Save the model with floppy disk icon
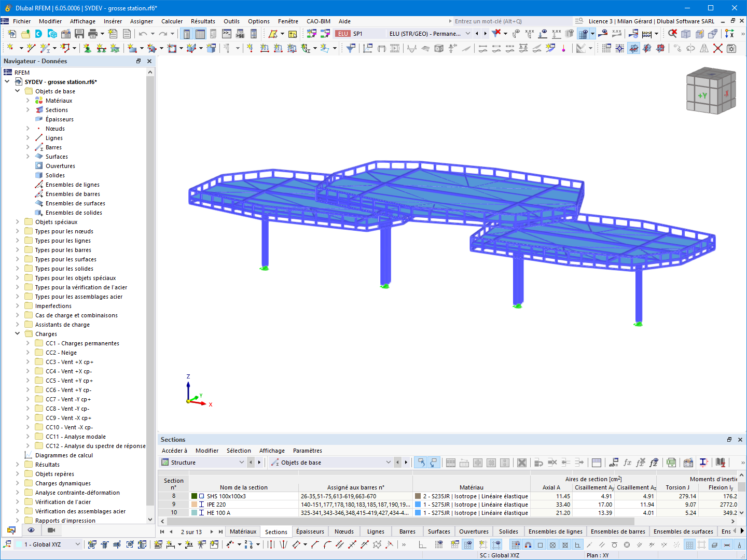 (79, 34)
